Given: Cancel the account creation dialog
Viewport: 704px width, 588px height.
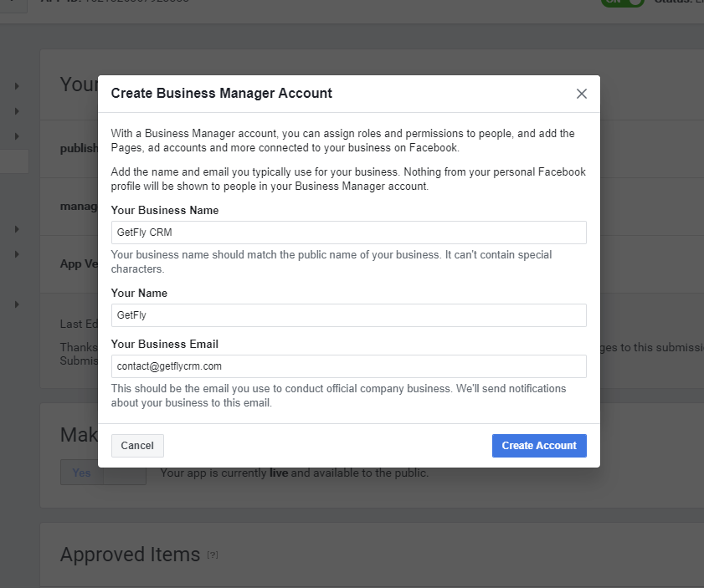Looking at the screenshot, I should [137, 446].
